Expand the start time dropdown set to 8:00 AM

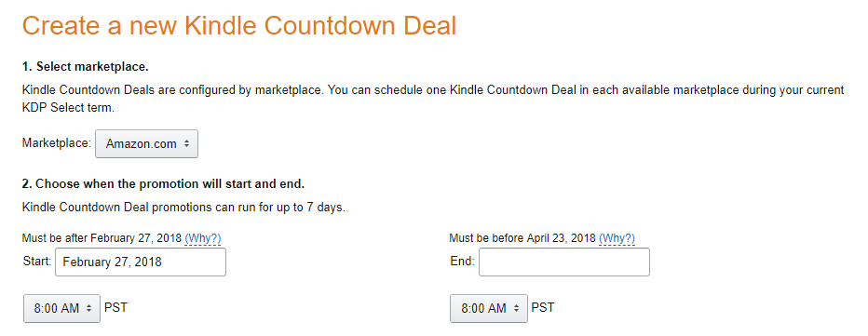(x=62, y=308)
